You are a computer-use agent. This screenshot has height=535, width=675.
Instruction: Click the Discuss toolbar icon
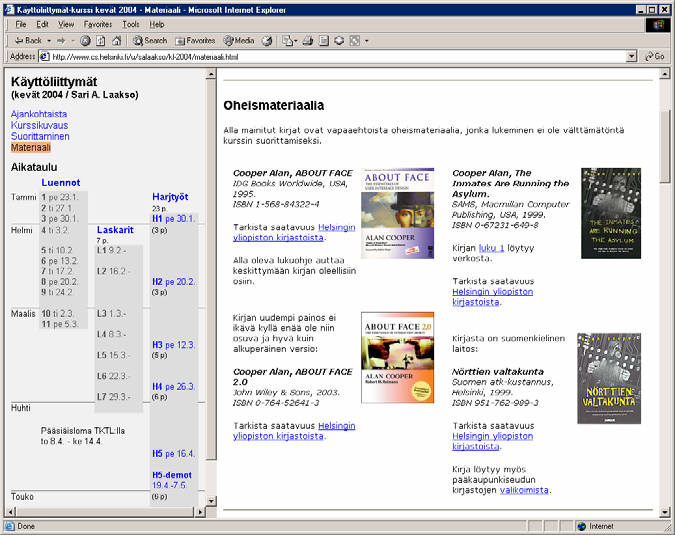click(339, 40)
